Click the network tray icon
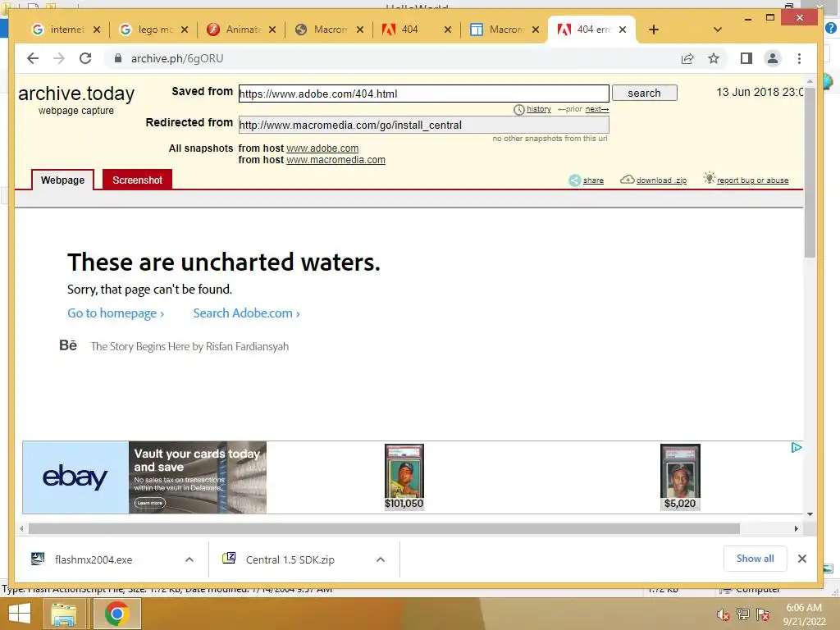The image size is (840, 630). (x=743, y=614)
